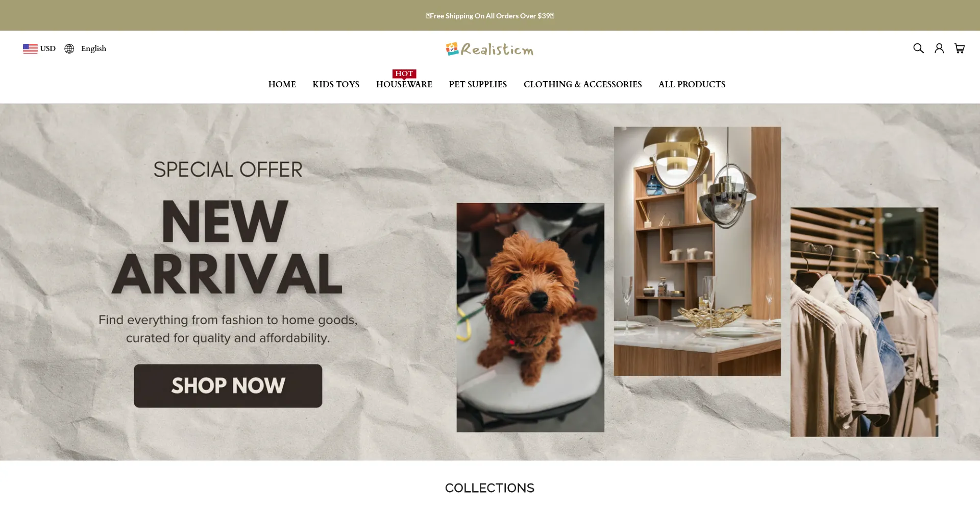
Task: Click the free shipping announcement text
Action: [x=490, y=16]
